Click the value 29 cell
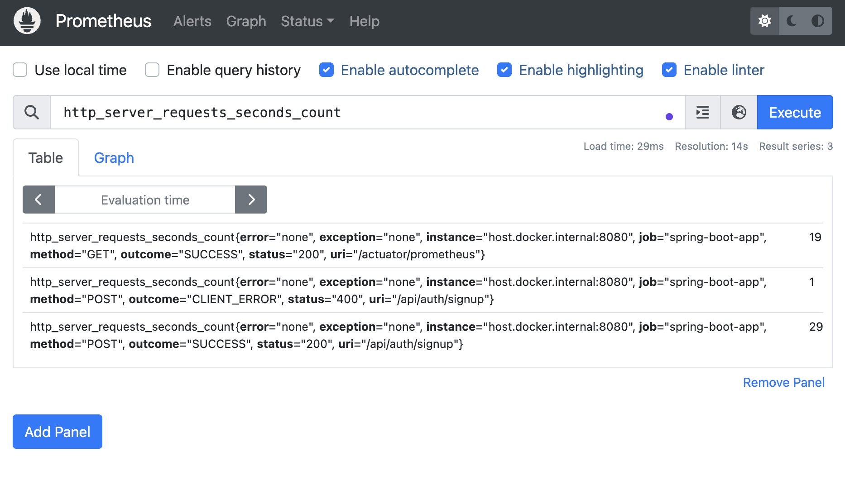This screenshot has width=845, height=504. [x=816, y=327]
